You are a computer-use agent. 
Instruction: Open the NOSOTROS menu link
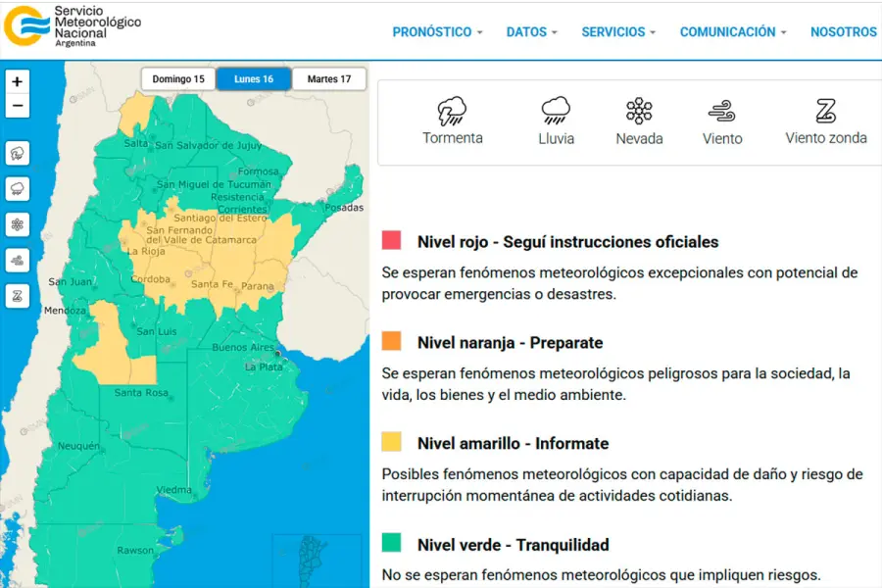point(843,32)
